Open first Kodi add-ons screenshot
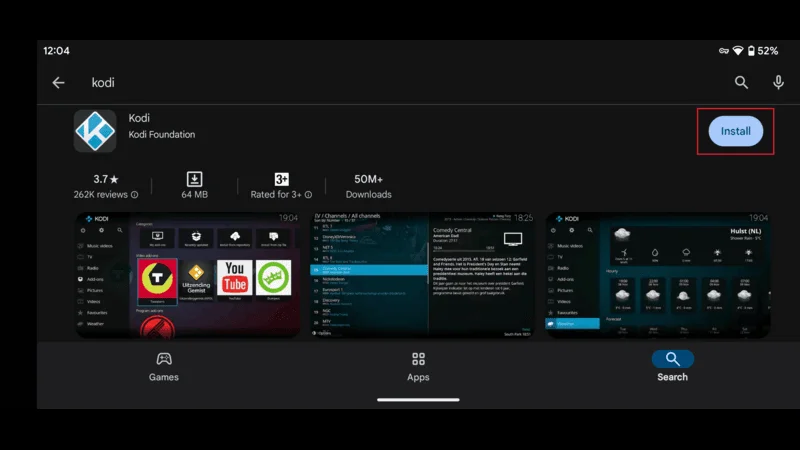Image resolution: width=800 pixels, height=450 pixels. pyautogui.click(x=188, y=274)
